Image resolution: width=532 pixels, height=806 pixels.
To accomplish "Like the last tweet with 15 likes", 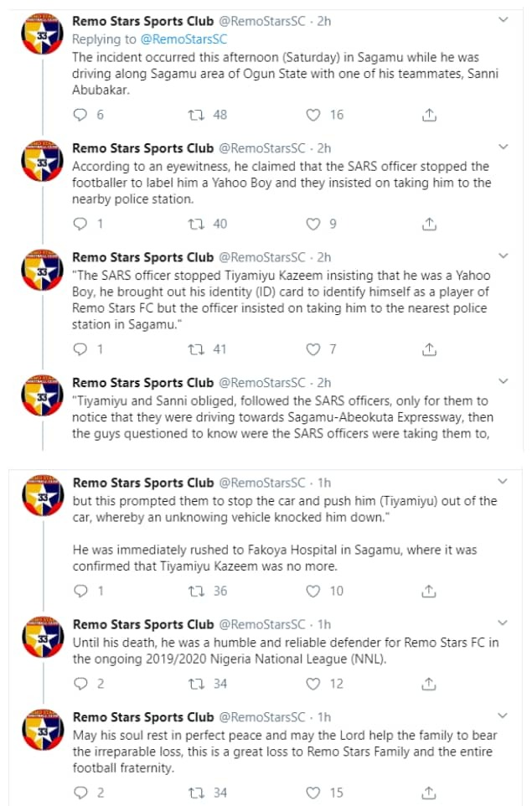I will [x=313, y=793].
